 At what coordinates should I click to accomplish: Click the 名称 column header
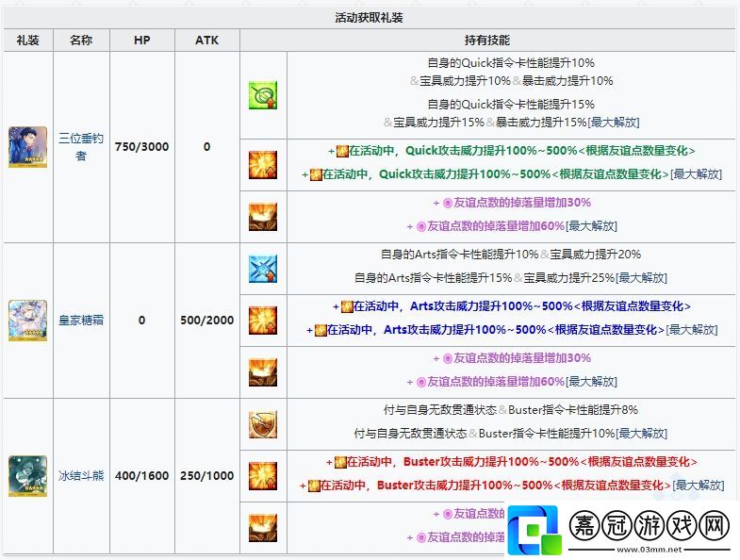(x=81, y=41)
